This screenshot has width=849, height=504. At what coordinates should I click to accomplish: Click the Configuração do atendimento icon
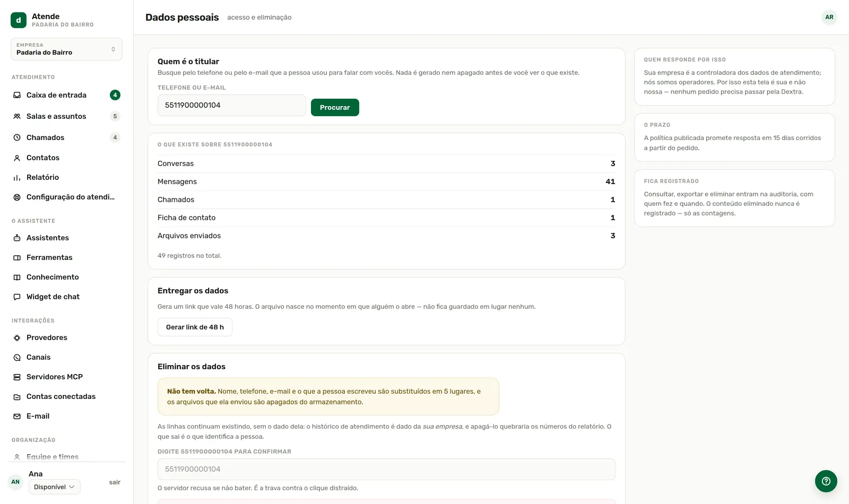pos(17,197)
